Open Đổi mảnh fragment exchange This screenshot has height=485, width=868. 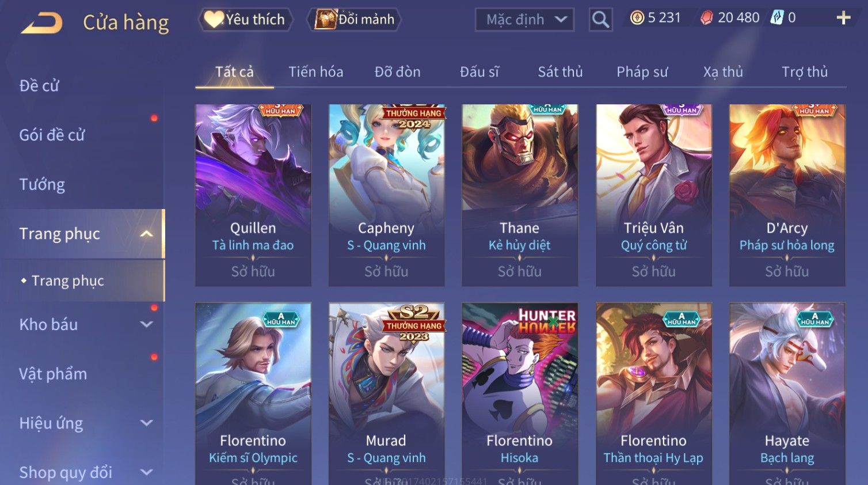(x=355, y=20)
